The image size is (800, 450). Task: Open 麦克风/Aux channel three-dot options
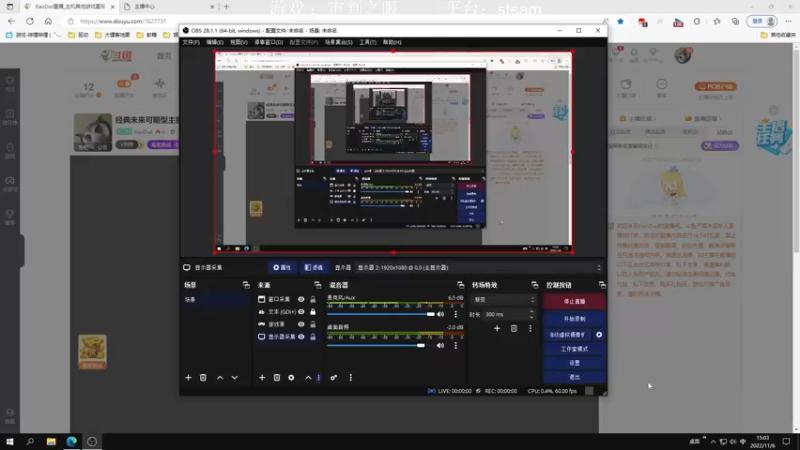(456, 314)
